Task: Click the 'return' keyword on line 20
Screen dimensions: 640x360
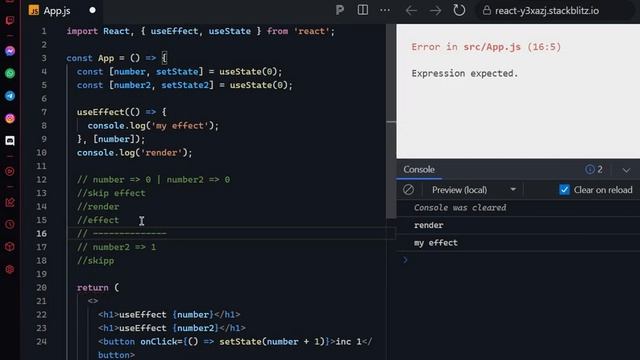Action: tap(93, 287)
